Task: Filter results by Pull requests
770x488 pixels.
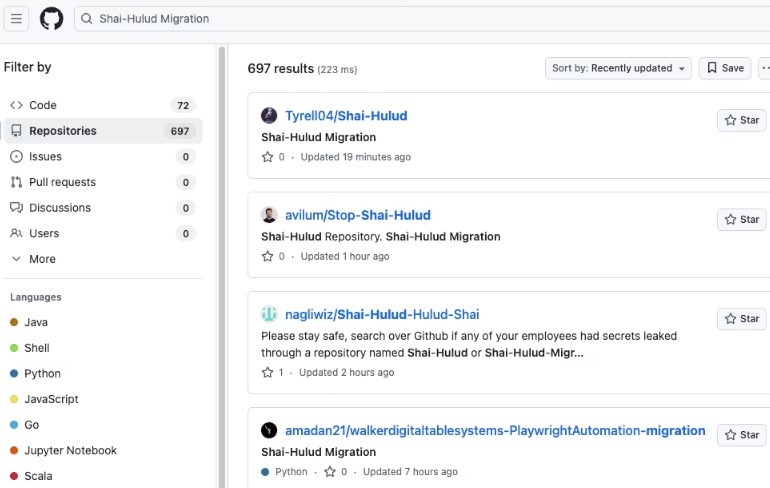Action: coord(103,182)
